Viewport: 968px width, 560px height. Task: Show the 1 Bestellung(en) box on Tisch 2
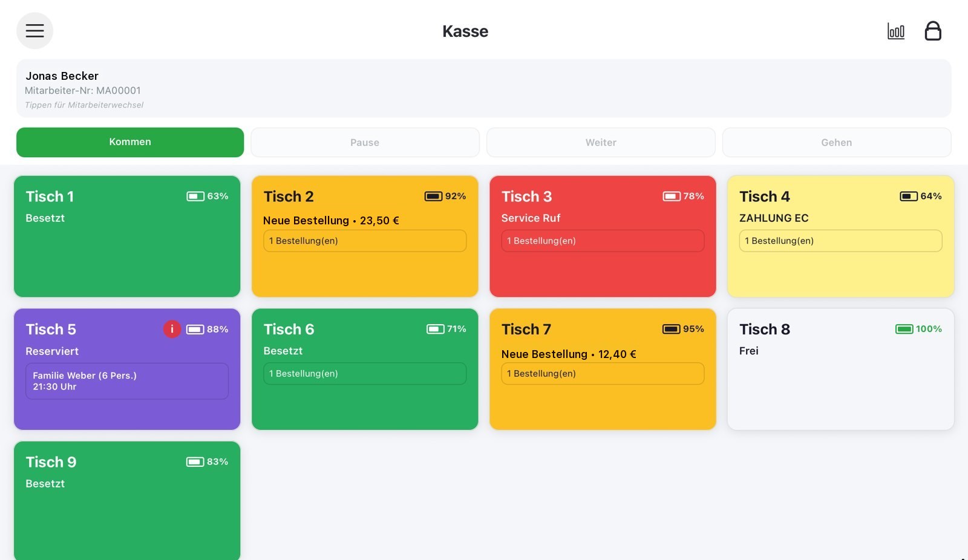pos(365,241)
